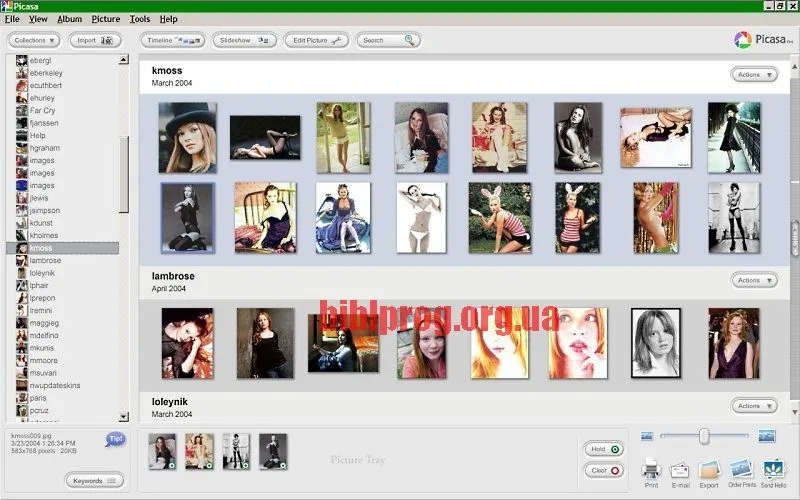Open the E-mail sharing icon
This screenshot has width=800, height=500.
[680, 469]
